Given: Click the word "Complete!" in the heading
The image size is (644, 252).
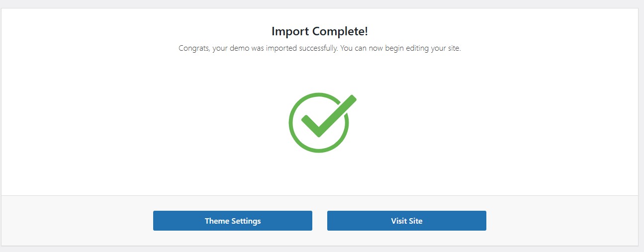Looking at the screenshot, I should coord(340,31).
